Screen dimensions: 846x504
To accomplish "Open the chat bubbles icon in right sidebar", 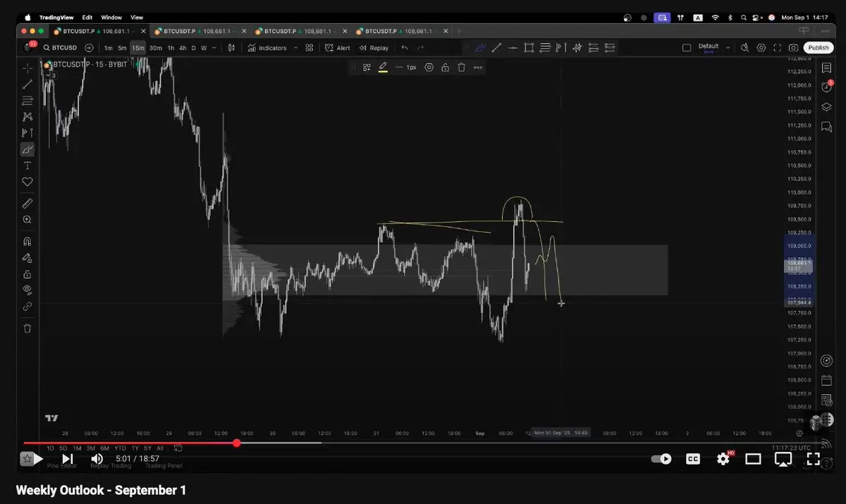I will pos(826,127).
